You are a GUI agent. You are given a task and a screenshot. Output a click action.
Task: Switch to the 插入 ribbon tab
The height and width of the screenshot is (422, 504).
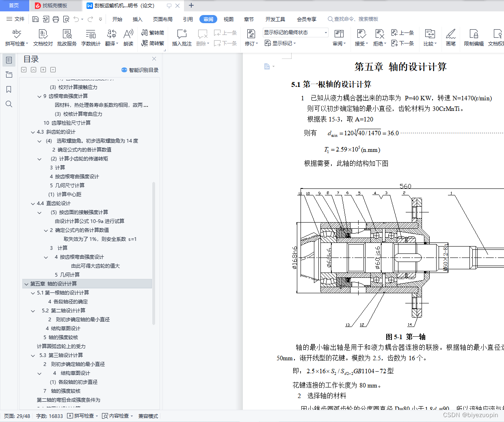(137, 19)
